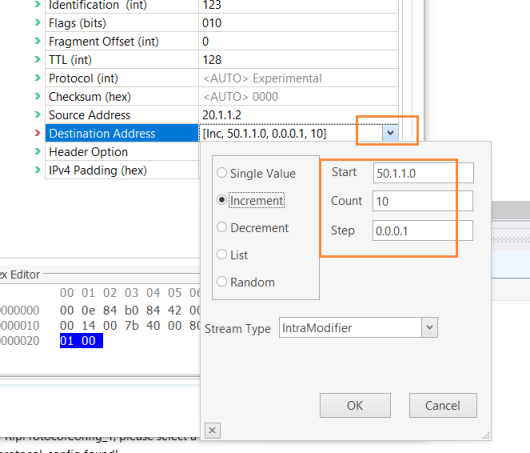Expand the Protocol (int) row arrow
Image resolution: width=530 pixels, height=453 pixels.
38,78
